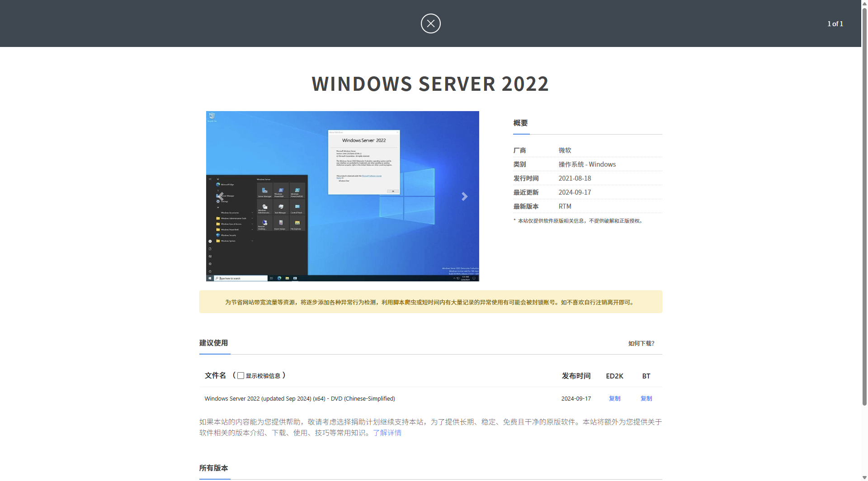Select the 建议使用 tab
This screenshot has height=481, width=868.
(x=214, y=343)
